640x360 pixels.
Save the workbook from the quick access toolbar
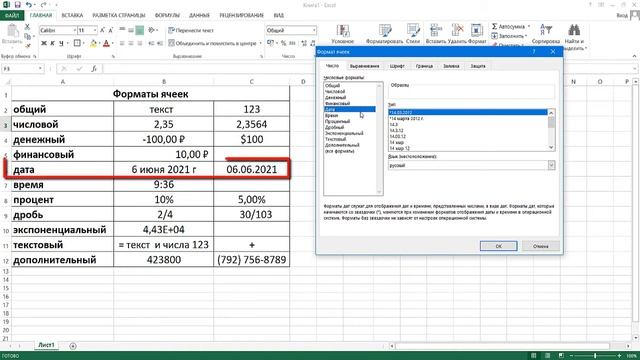tap(17, 5)
